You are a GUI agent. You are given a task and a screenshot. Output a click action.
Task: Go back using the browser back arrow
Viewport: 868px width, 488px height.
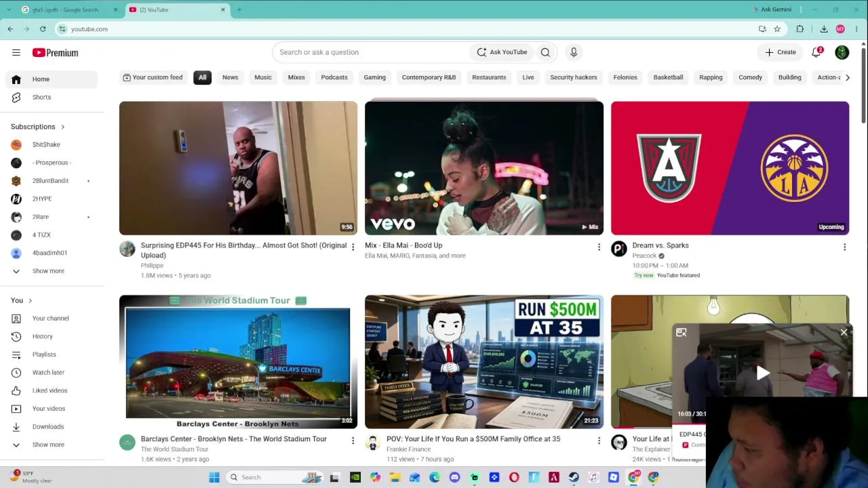coord(10,29)
